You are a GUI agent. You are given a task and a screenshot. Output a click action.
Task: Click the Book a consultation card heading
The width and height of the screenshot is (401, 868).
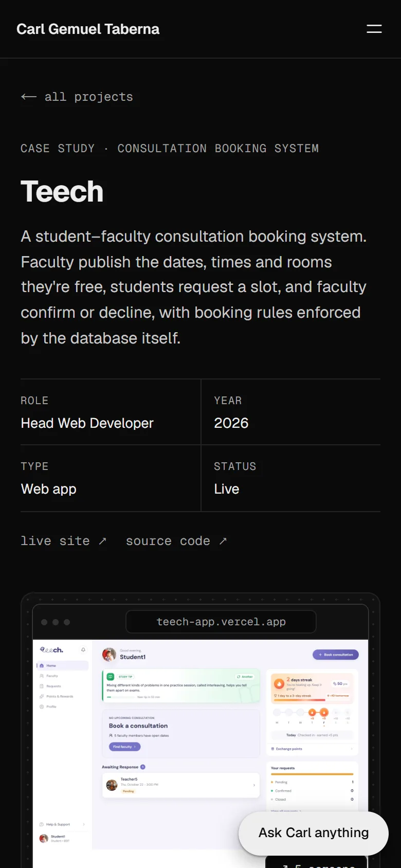[138, 726]
